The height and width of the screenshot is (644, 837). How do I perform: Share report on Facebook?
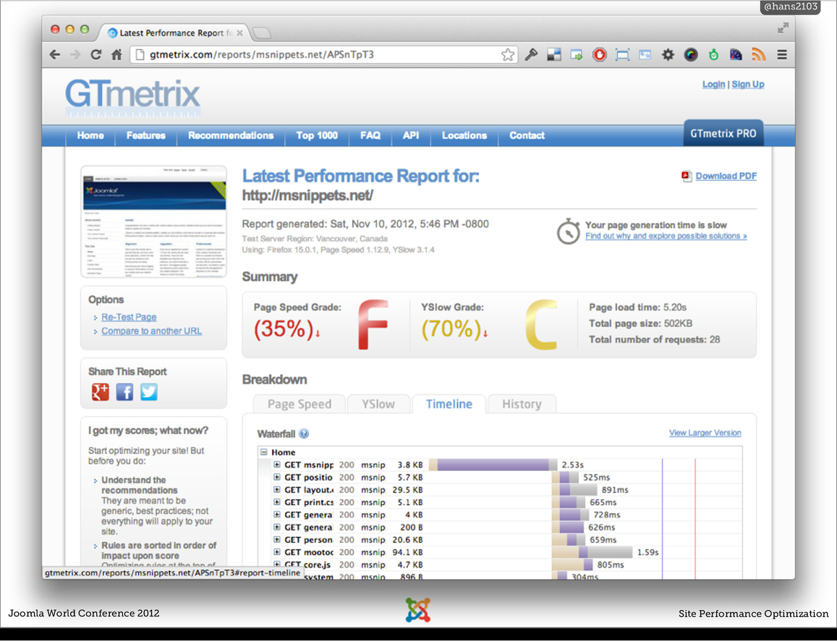coord(125,392)
